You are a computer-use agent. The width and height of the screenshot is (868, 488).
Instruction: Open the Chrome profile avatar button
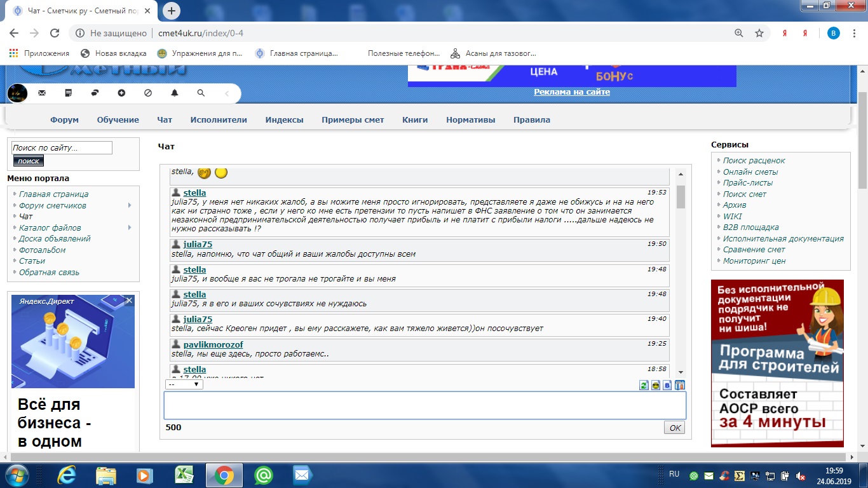(834, 33)
